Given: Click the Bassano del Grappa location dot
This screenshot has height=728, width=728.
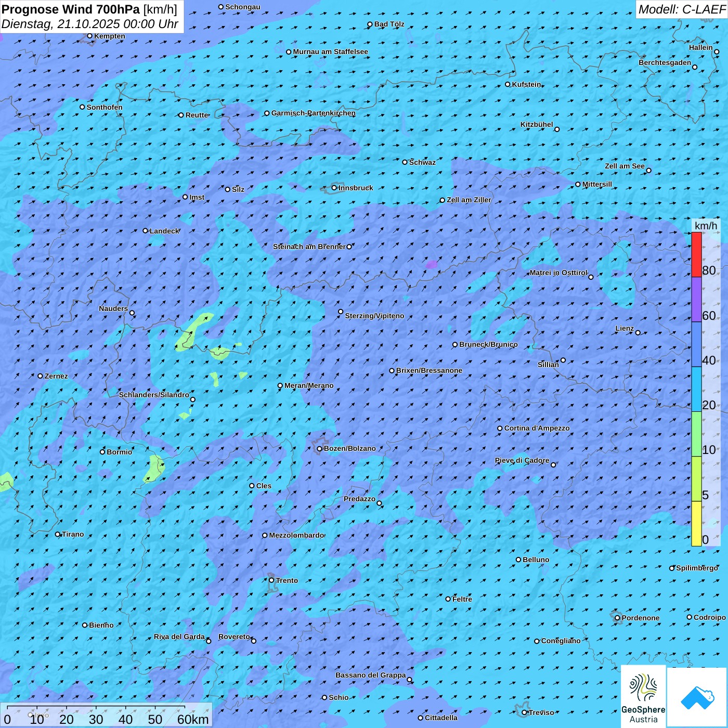Looking at the screenshot, I should pos(409,680).
